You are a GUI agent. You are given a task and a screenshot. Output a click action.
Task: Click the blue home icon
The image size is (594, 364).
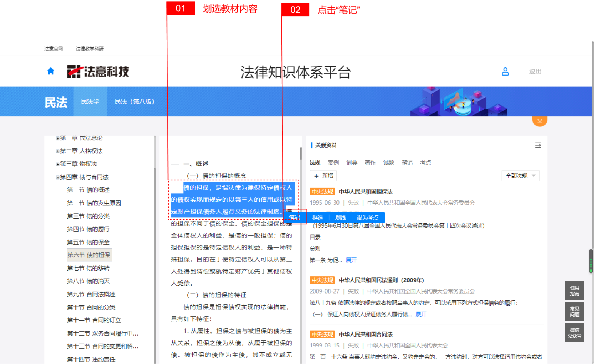click(51, 71)
